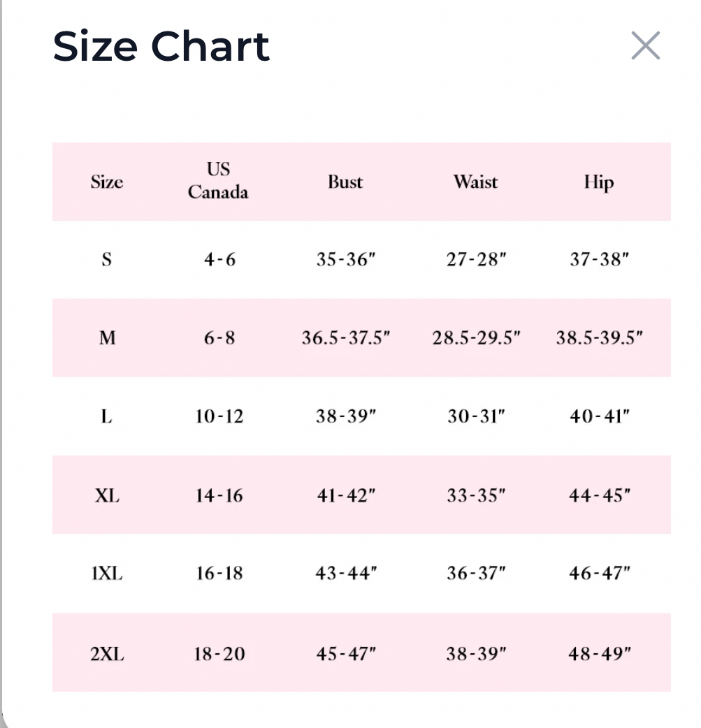Select the Hip column header
The width and height of the screenshot is (701, 728).
(599, 182)
